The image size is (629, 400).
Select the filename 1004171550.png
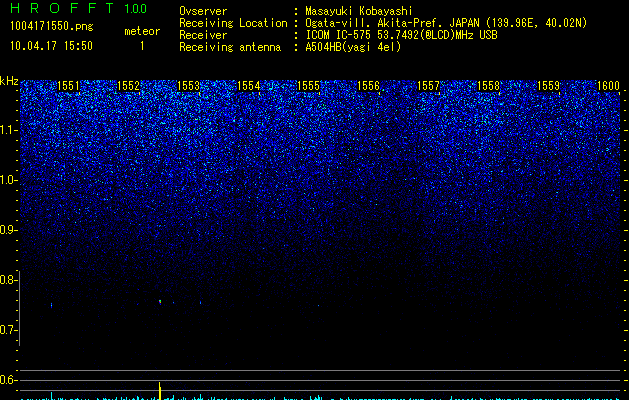[52, 26]
